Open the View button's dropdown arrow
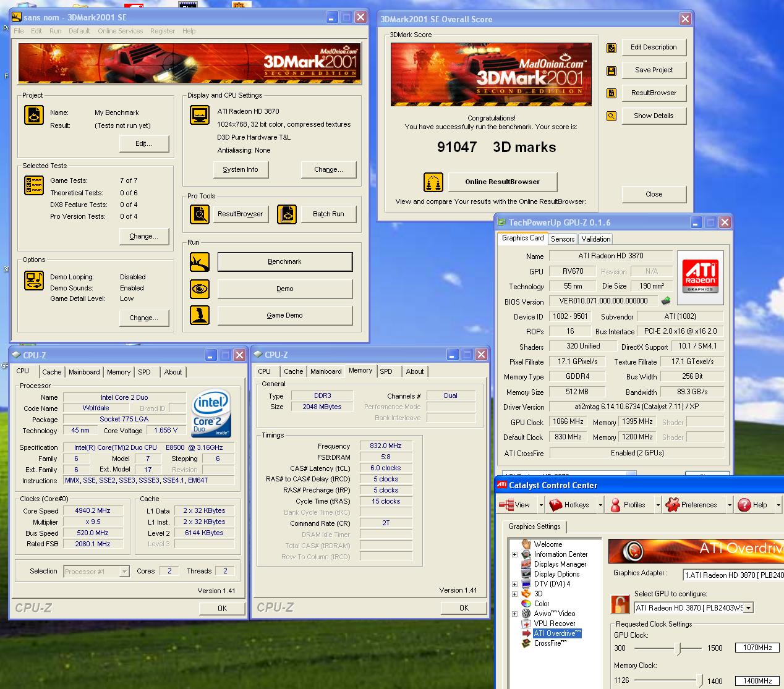 pyautogui.click(x=541, y=505)
